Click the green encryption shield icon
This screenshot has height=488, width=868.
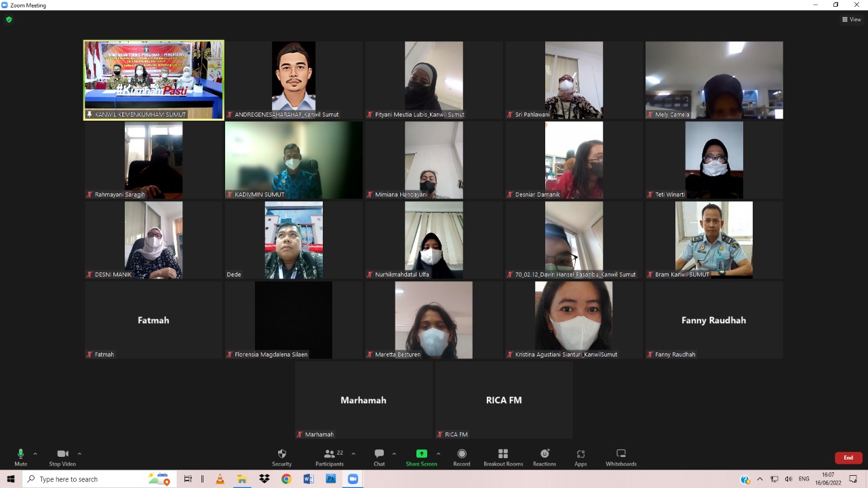[x=9, y=20]
